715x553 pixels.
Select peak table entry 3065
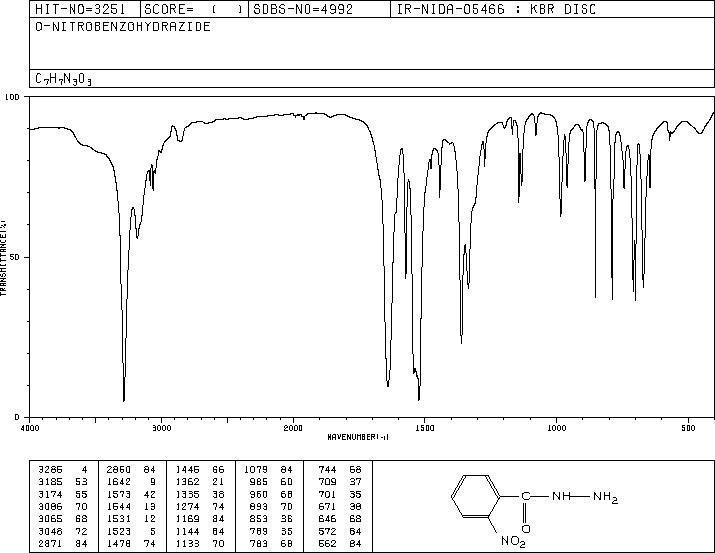point(51,519)
